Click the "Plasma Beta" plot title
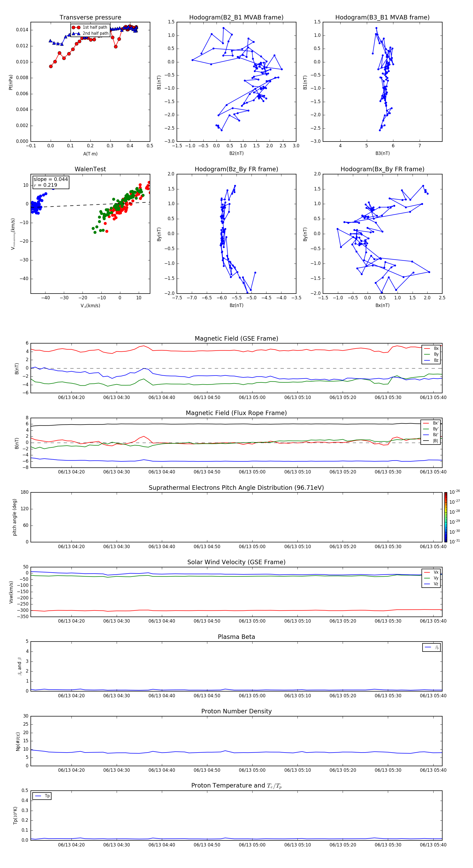 236,637
